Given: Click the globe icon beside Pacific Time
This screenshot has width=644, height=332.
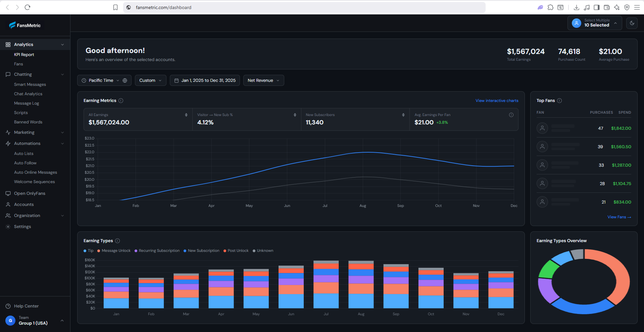Looking at the screenshot, I should [125, 80].
